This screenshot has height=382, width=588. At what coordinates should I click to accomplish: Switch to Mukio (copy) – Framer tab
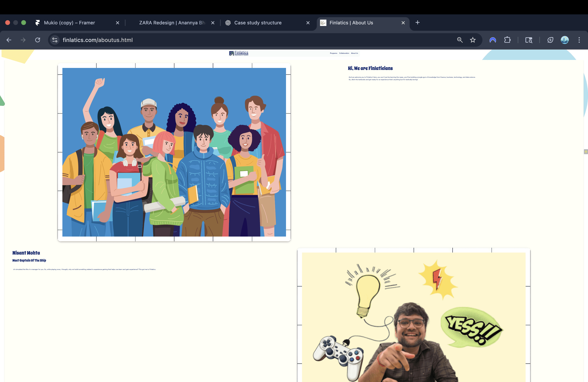pos(69,23)
